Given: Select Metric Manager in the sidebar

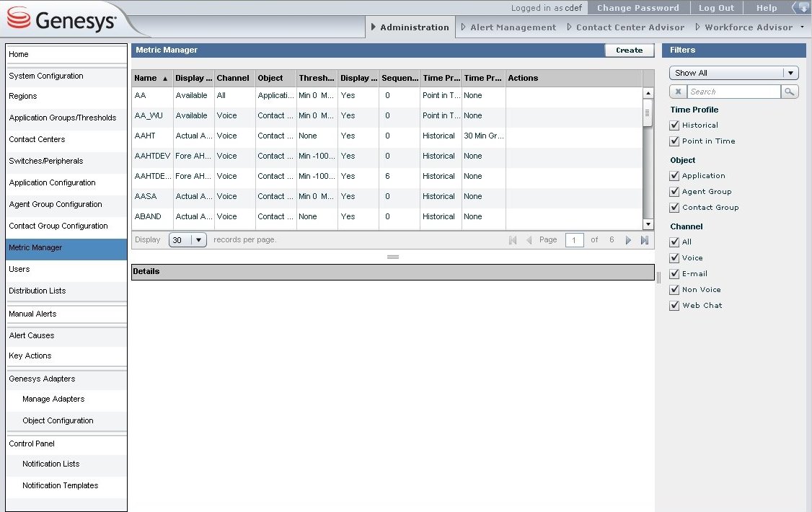Looking at the screenshot, I should pyautogui.click(x=66, y=248).
